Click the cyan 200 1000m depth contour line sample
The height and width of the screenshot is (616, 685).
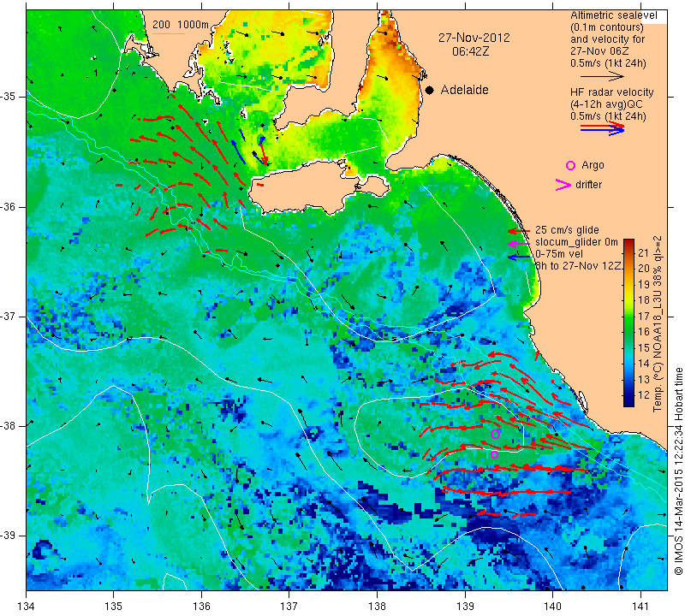point(169,33)
